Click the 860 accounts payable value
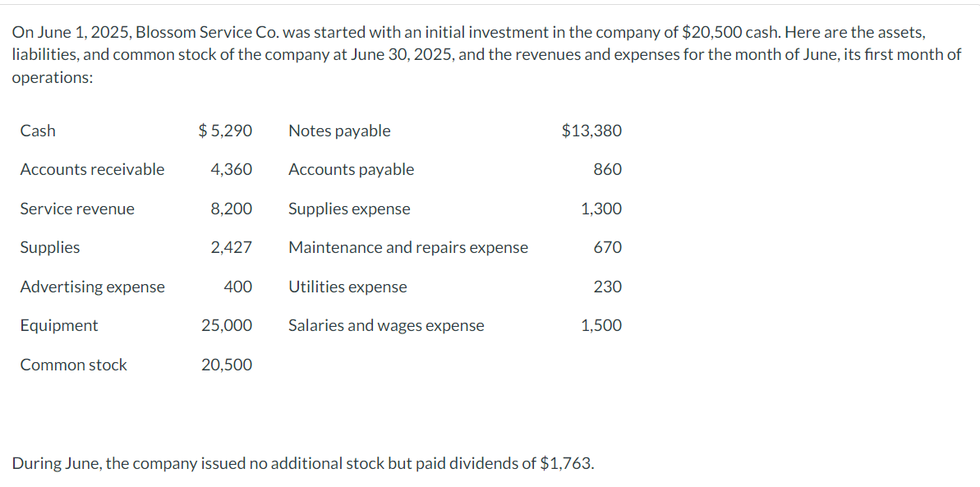The height and width of the screenshot is (487, 980). [x=608, y=169]
